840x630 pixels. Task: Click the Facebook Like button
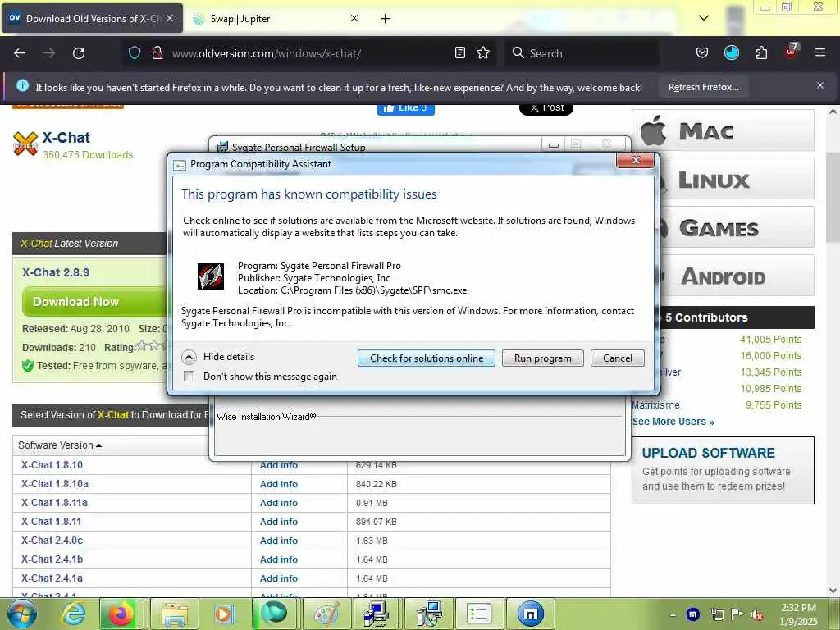click(x=406, y=109)
